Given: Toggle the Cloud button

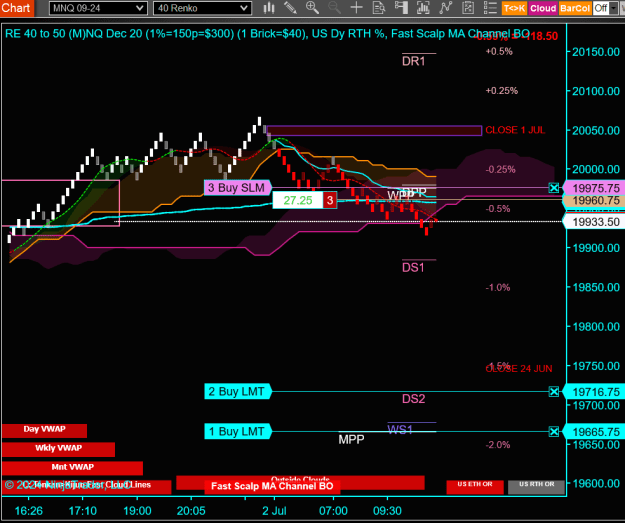Looking at the screenshot, I should coord(542,8).
